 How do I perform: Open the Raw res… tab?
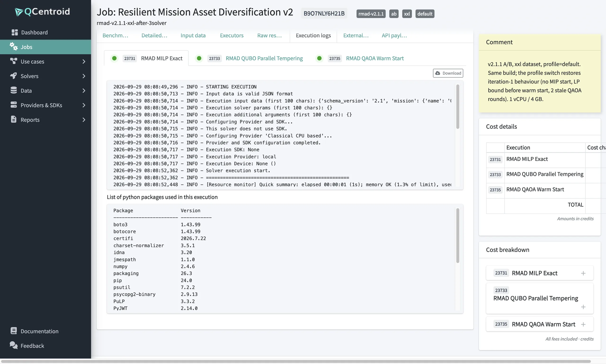click(269, 35)
